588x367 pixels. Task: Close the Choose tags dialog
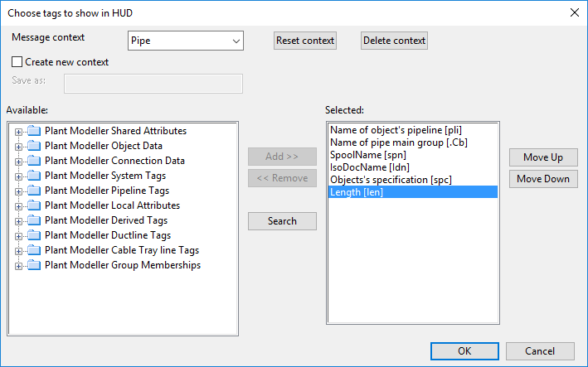[x=574, y=12]
